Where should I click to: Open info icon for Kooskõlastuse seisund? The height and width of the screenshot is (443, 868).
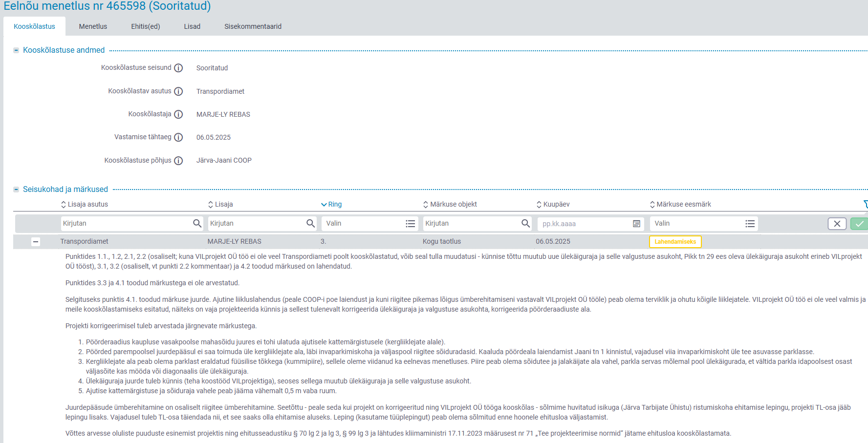[x=178, y=68]
